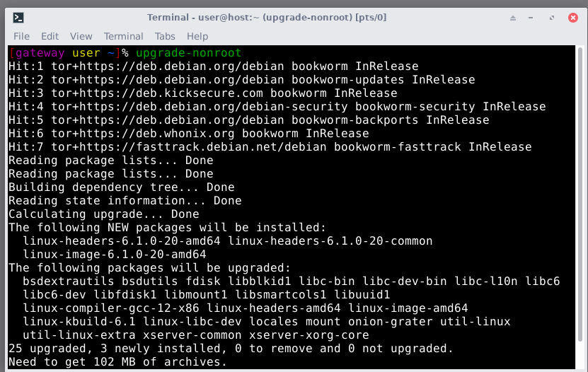Screen dimensions: 588x372
Task: Click the fasttrack.debian.net repository line
Action: point(270,147)
